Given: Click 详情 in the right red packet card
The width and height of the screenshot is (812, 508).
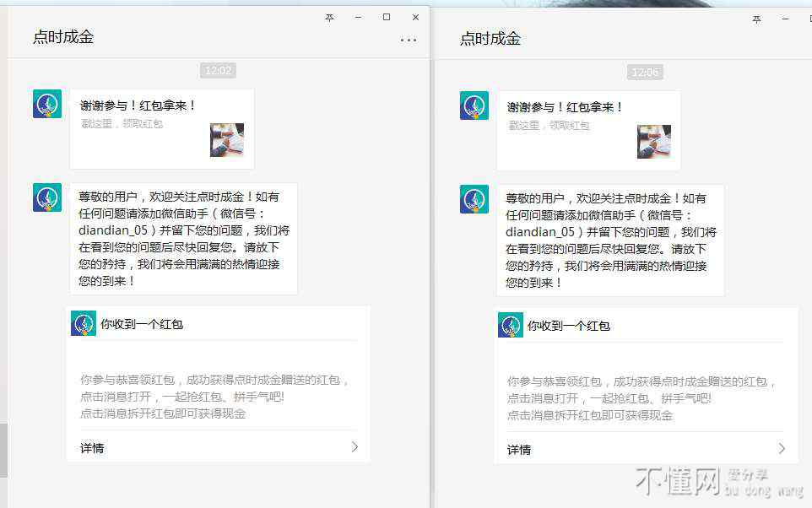Looking at the screenshot, I should 519,450.
